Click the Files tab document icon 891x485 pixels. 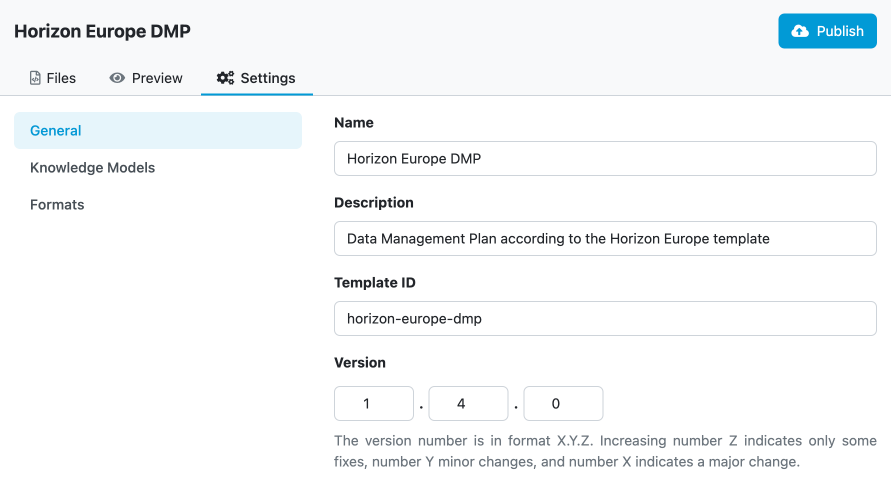(x=35, y=78)
